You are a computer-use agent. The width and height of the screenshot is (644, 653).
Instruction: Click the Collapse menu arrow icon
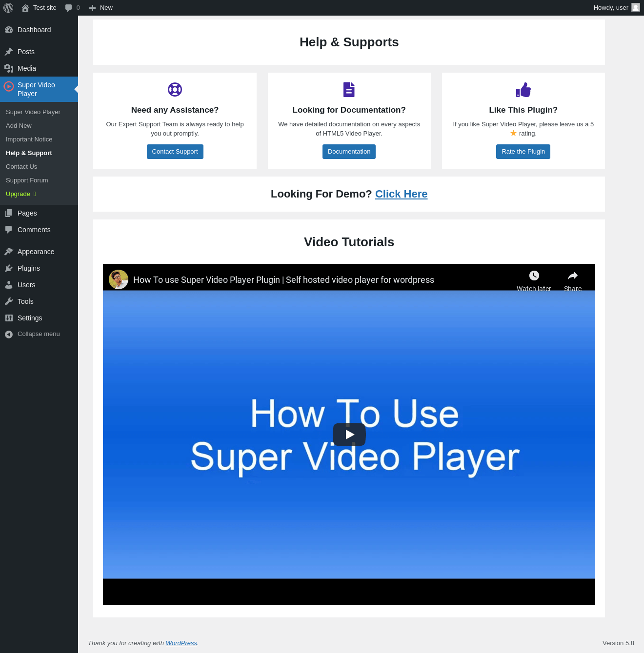click(x=9, y=334)
